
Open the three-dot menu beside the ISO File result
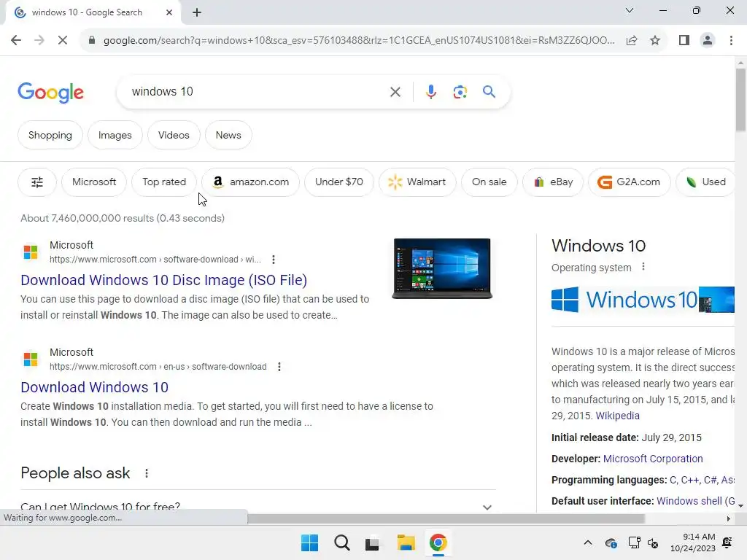[273, 260]
